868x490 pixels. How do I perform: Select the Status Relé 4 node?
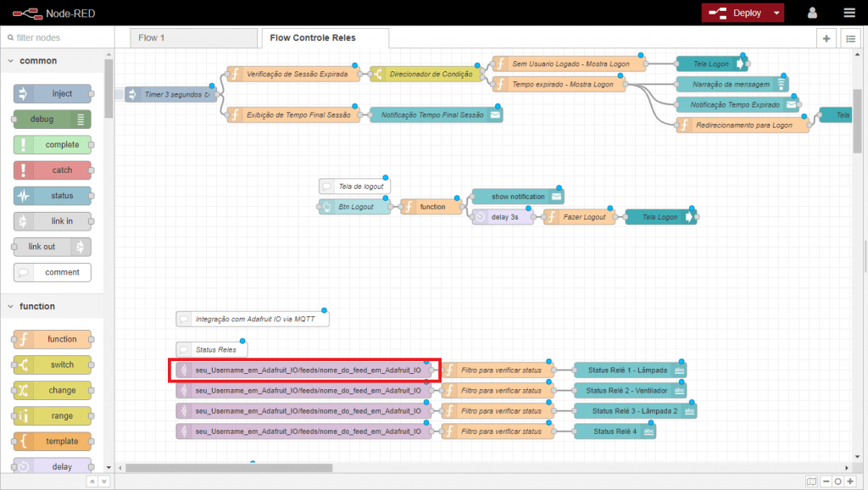[615, 432]
